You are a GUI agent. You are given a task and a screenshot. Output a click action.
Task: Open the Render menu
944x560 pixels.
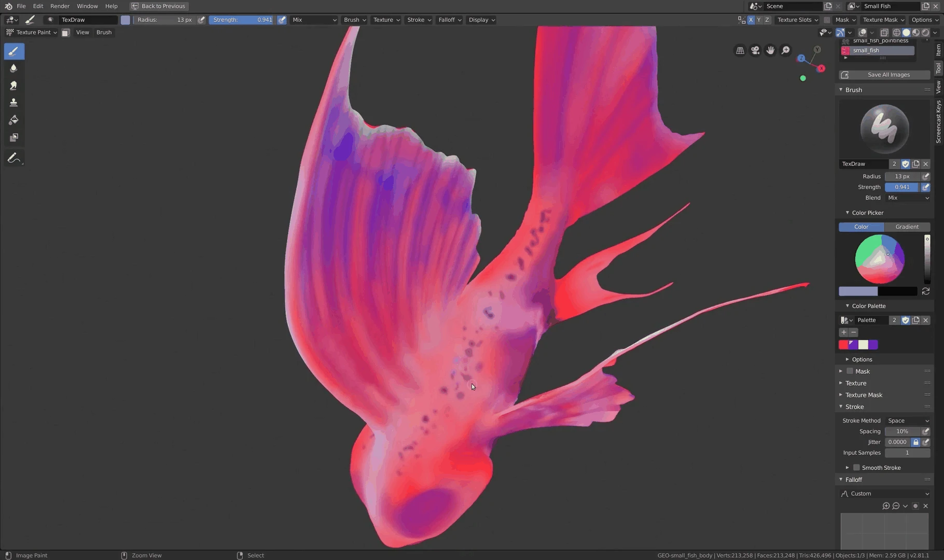pos(60,6)
